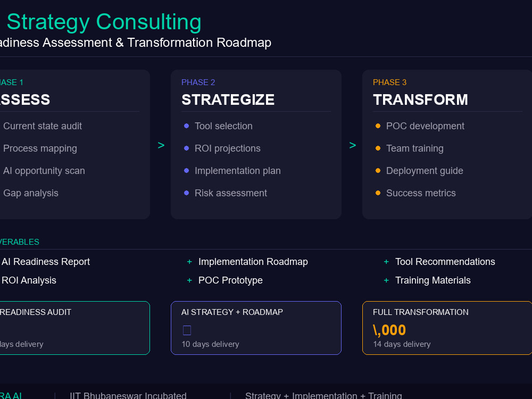Click the 'AI STRATEGY + ROADMAP' card title
The width and height of the screenshot is (532, 399).
point(232,312)
